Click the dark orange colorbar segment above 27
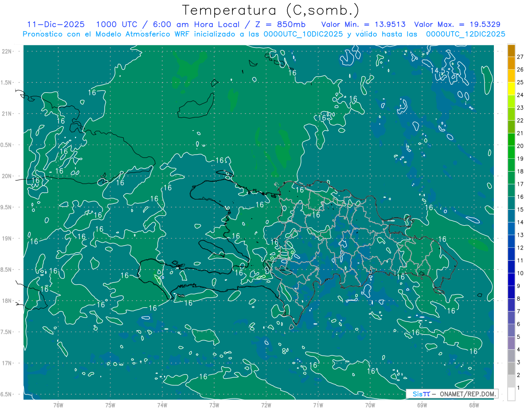Viewport: 532px width, 411px height. click(511, 51)
